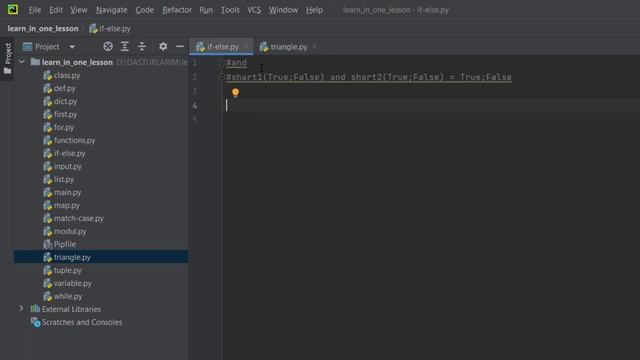This screenshot has height=360, width=640.
Task: Close the triangle.py editor tab
Action: click(x=315, y=47)
